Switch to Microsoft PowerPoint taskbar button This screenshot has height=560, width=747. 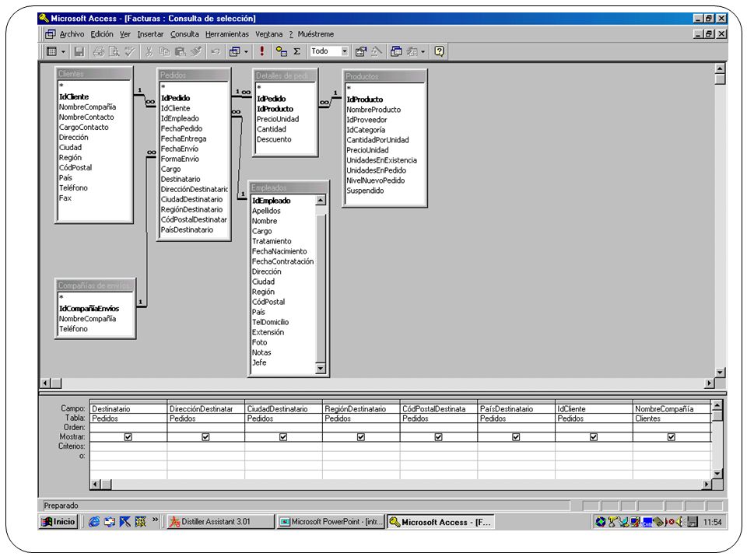click(x=331, y=521)
